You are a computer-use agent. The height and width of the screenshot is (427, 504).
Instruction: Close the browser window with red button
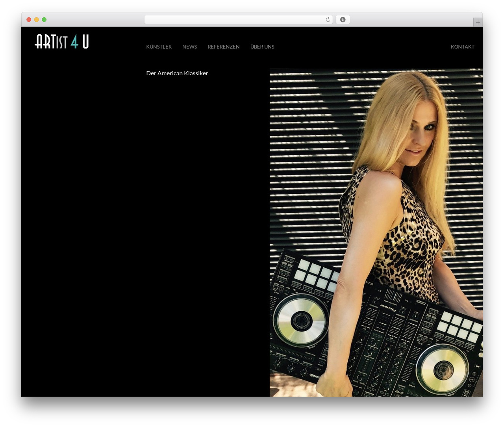pyautogui.click(x=29, y=20)
